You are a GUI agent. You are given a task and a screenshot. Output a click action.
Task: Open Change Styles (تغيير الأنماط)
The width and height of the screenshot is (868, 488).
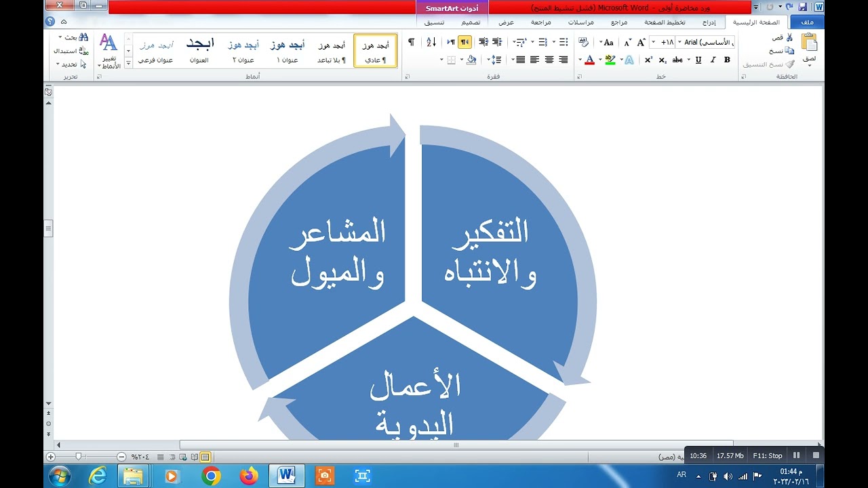coord(108,52)
